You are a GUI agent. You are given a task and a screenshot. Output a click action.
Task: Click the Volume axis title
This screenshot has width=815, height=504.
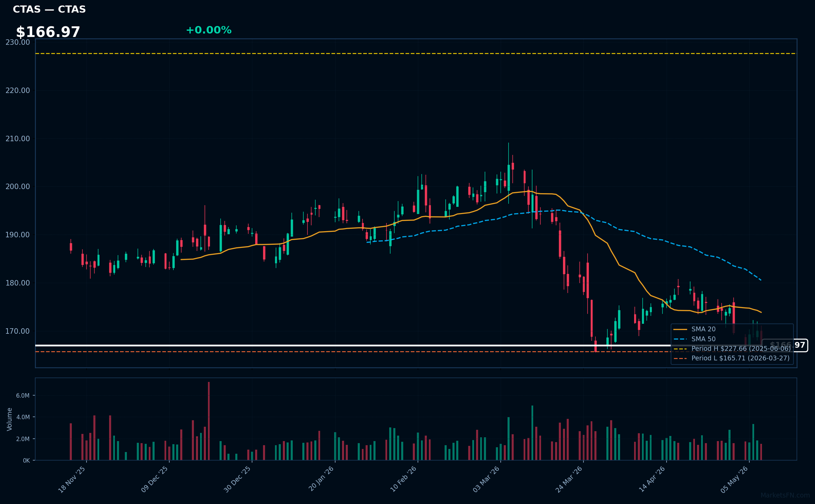10,419
